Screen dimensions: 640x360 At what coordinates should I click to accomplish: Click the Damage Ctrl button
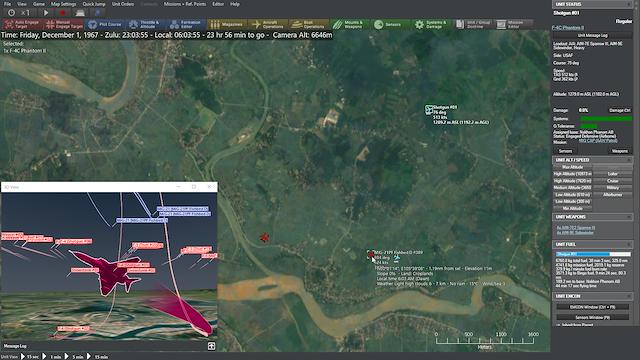620,110
